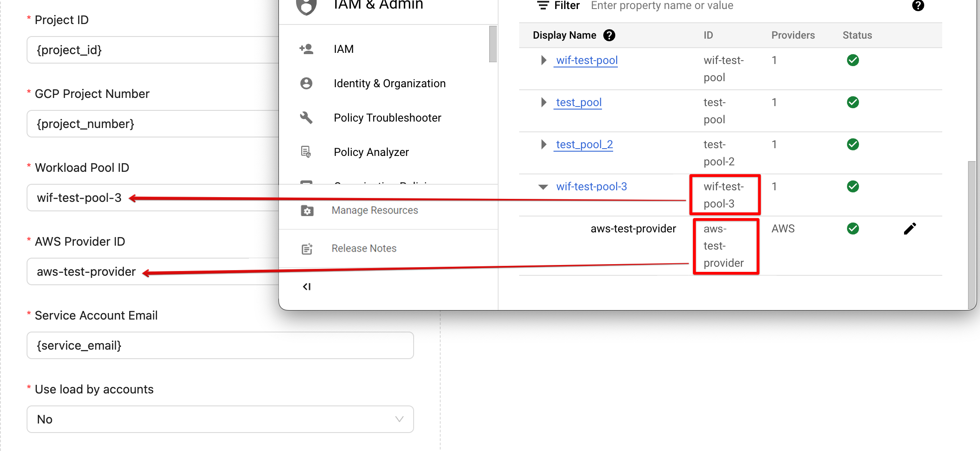Open Policy Troubleshooter menu item
Image resolution: width=980 pixels, height=451 pixels.
tap(387, 118)
